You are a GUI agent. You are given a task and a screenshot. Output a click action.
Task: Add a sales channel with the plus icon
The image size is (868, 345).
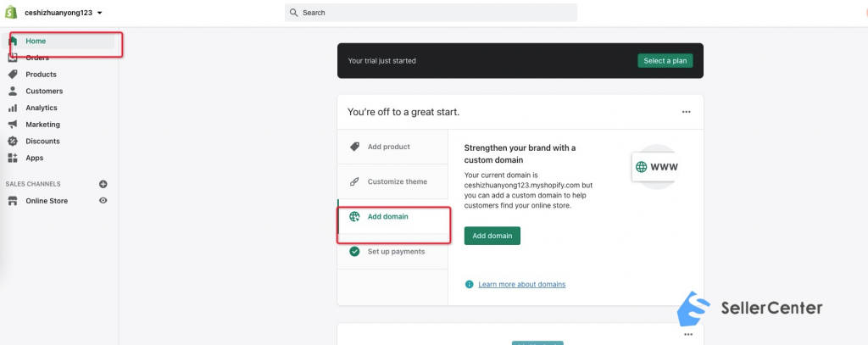click(103, 184)
